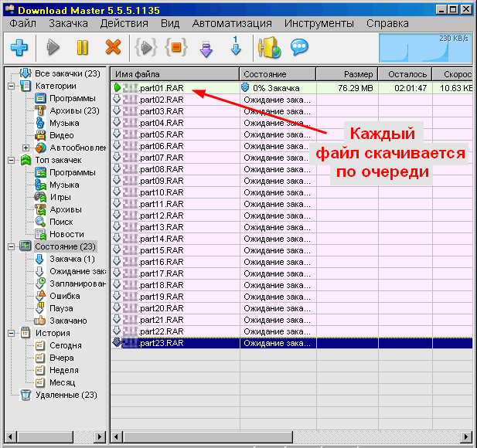
Task: Select the part10.RAR file row
Action: click(291, 192)
